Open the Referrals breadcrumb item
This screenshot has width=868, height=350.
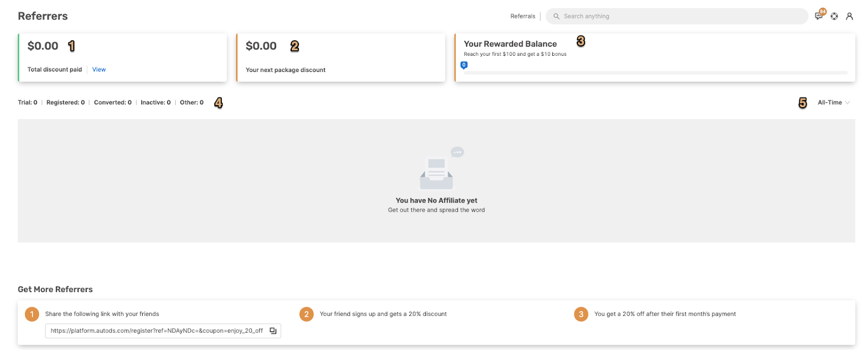(x=522, y=16)
